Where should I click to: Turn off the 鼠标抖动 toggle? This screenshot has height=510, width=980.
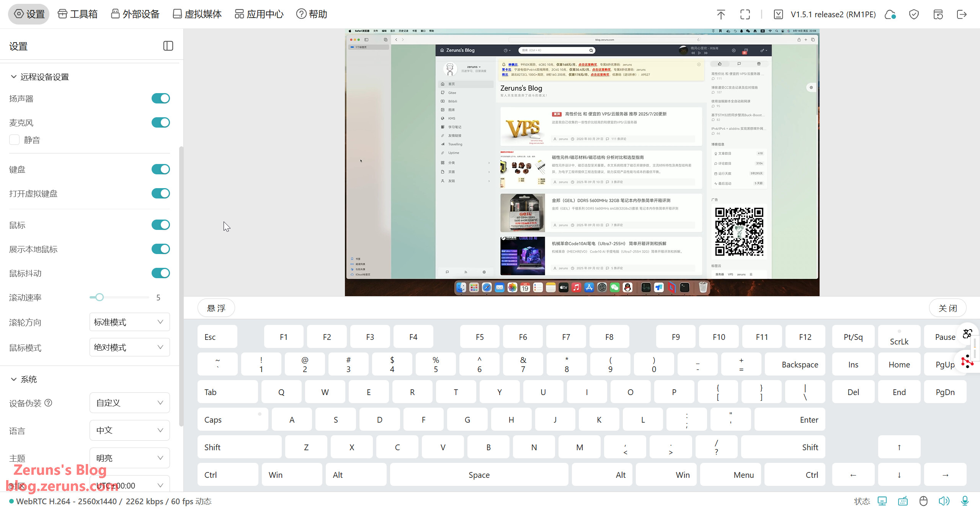[160, 273]
